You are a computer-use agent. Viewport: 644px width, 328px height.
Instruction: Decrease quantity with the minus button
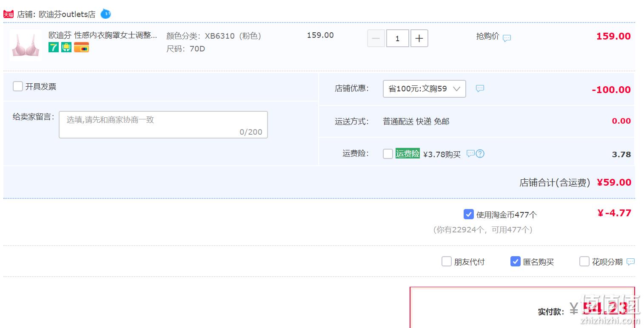point(376,38)
